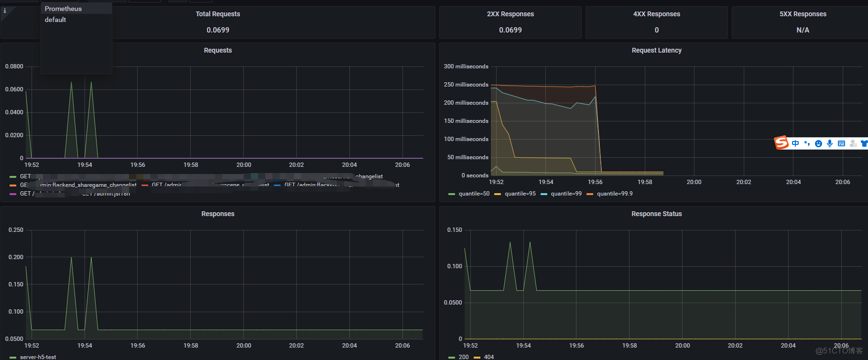This screenshot has height=360, width=868.
Task: Click the 0.0600 axis label in Requests
Action: (x=14, y=89)
